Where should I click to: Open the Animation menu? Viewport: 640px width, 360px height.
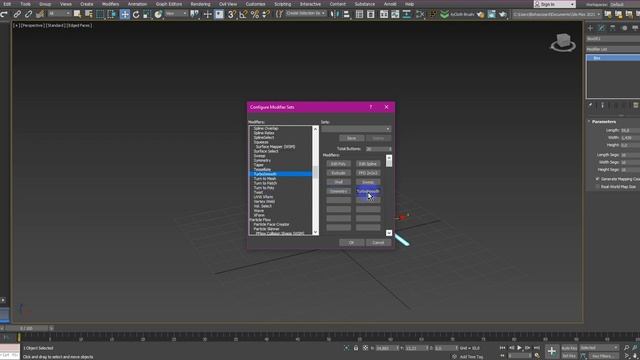pos(138,4)
